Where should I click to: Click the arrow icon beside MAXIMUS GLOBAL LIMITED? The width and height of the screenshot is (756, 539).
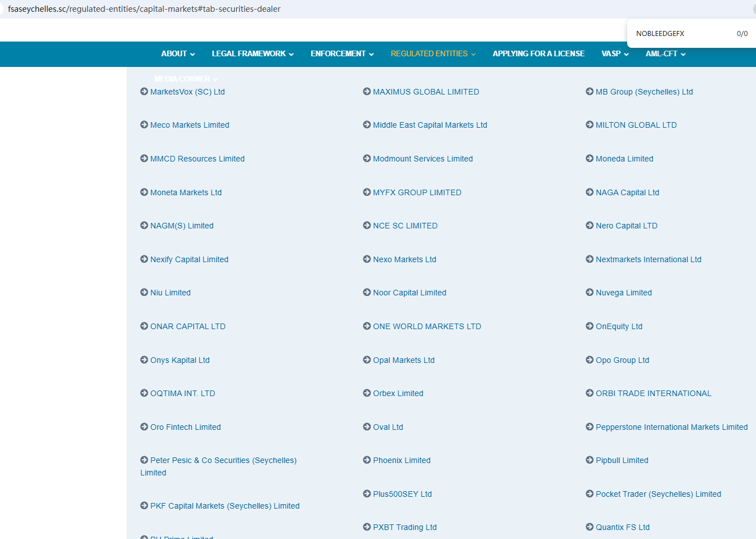(x=367, y=91)
